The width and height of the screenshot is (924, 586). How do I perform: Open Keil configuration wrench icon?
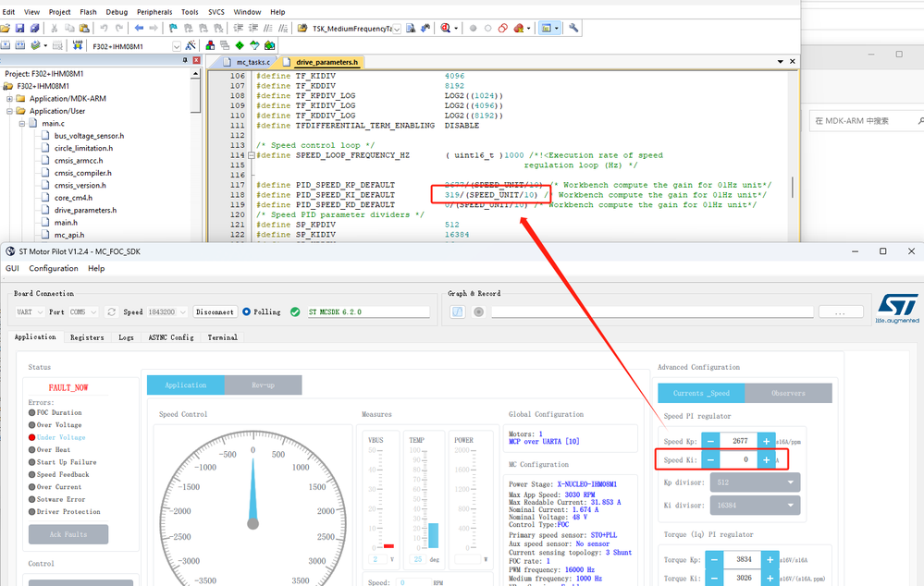(x=573, y=29)
